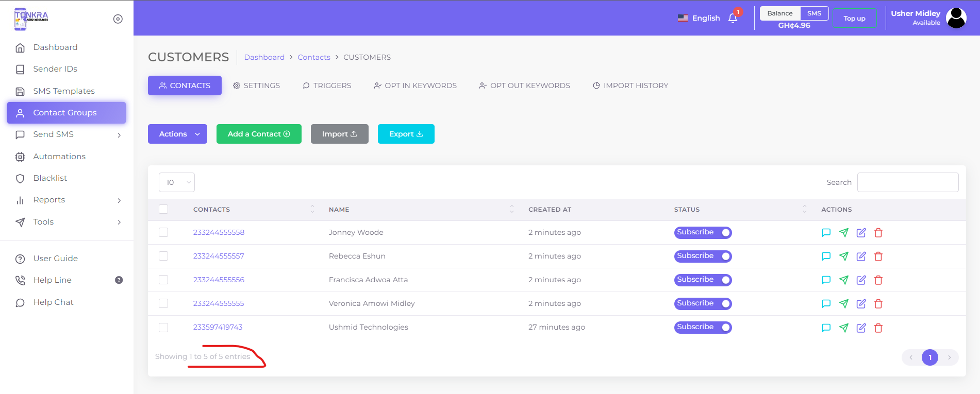Click the contacts Search input field
Image resolution: width=980 pixels, height=394 pixels.
pyautogui.click(x=907, y=182)
